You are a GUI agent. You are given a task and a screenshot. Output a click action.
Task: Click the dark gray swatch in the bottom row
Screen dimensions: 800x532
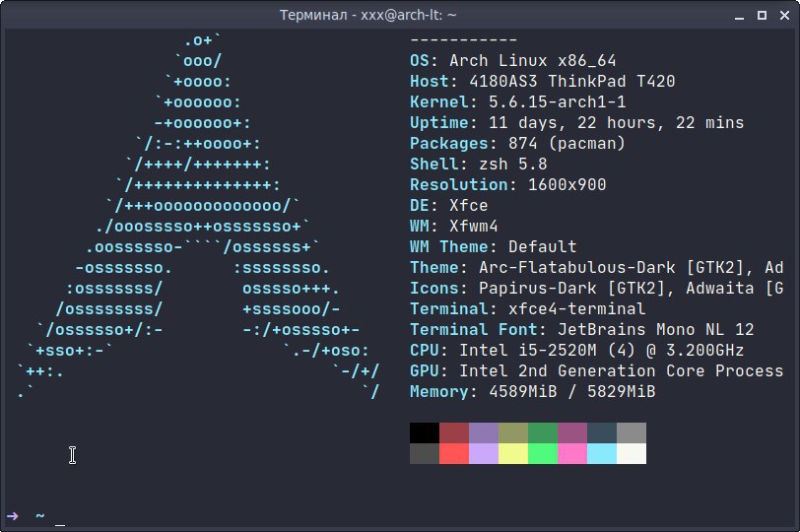pos(425,453)
